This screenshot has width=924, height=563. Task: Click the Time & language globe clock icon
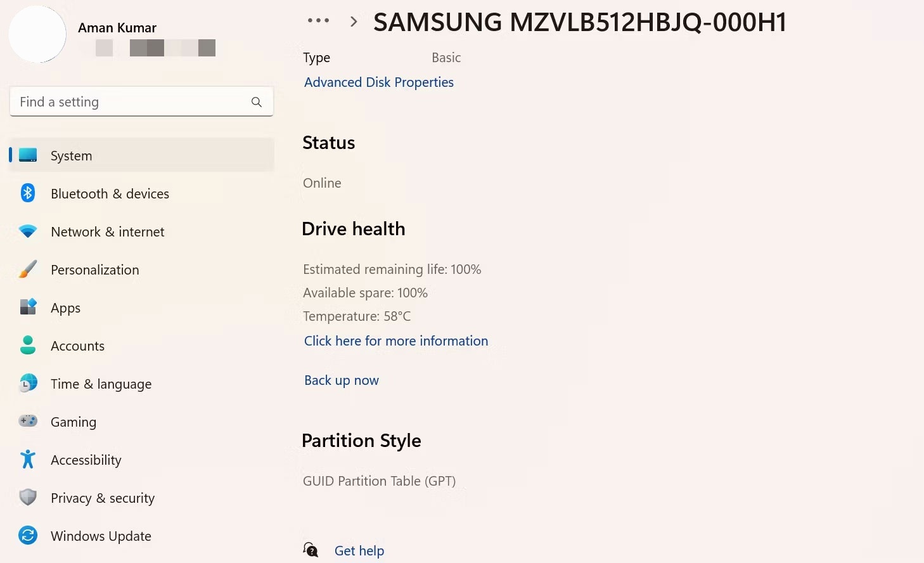pyautogui.click(x=28, y=383)
